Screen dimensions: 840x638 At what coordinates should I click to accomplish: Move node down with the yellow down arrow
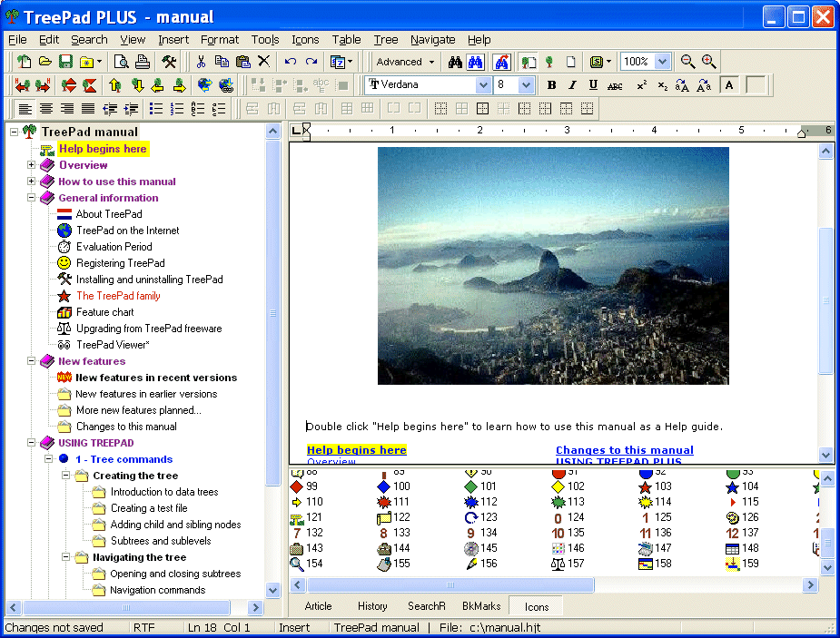coord(137,84)
